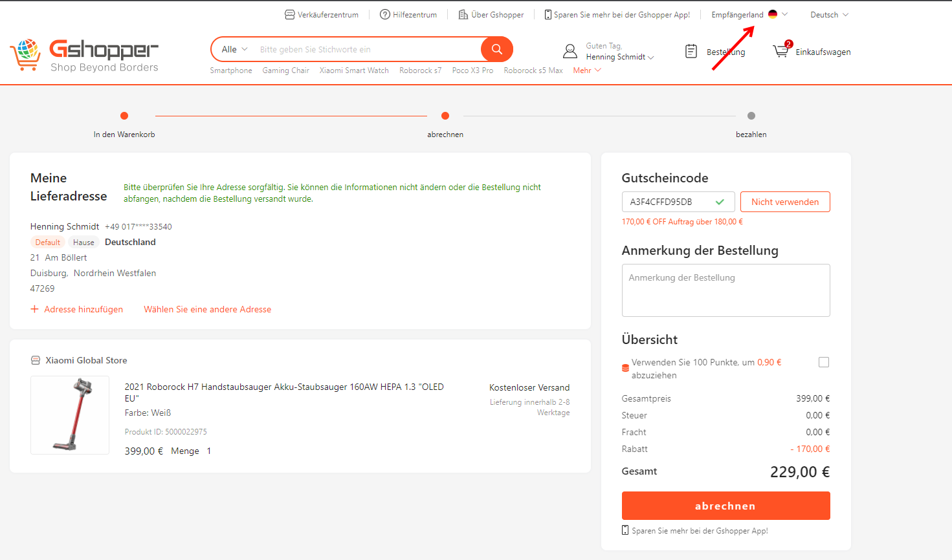Select Roborock s7 keyword
952x560 pixels.
pyautogui.click(x=420, y=70)
